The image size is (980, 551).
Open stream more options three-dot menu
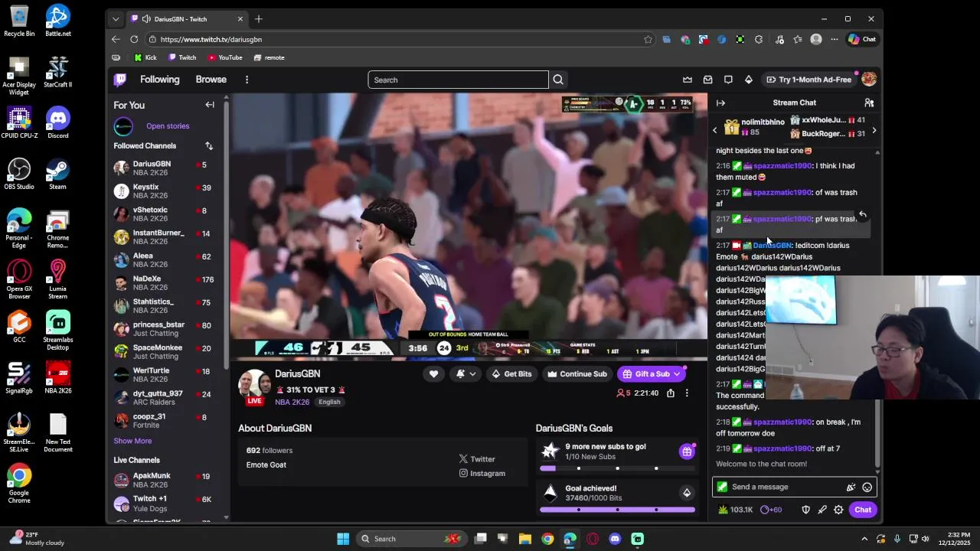click(x=687, y=393)
